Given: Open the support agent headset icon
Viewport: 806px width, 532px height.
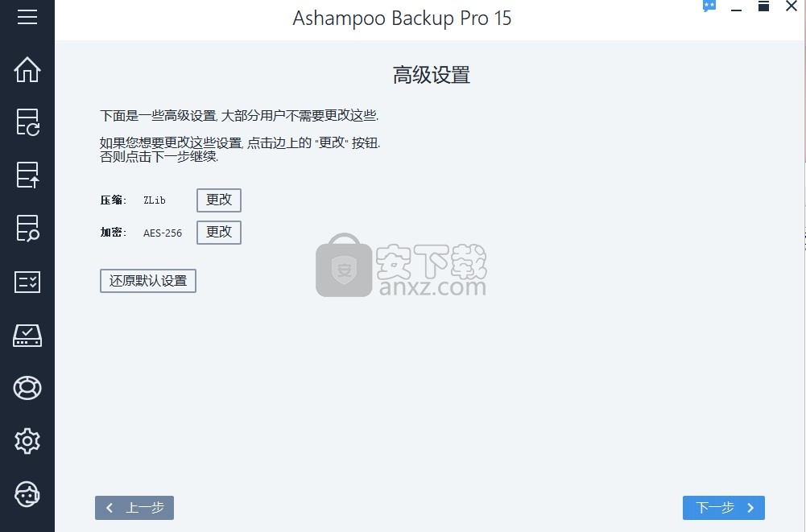Looking at the screenshot, I should click(27, 494).
